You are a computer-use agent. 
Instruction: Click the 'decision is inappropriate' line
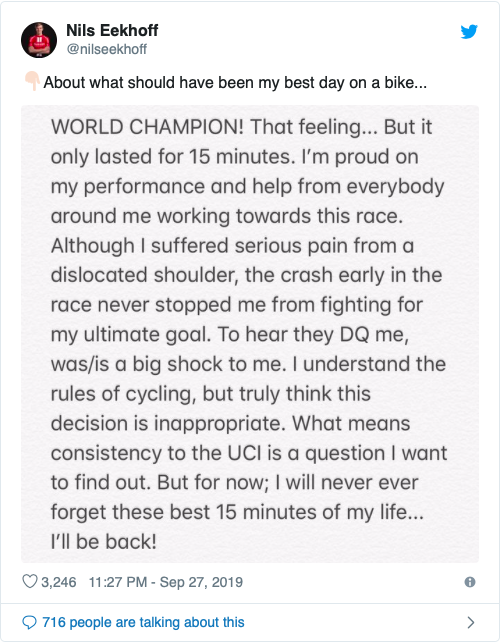230,423
